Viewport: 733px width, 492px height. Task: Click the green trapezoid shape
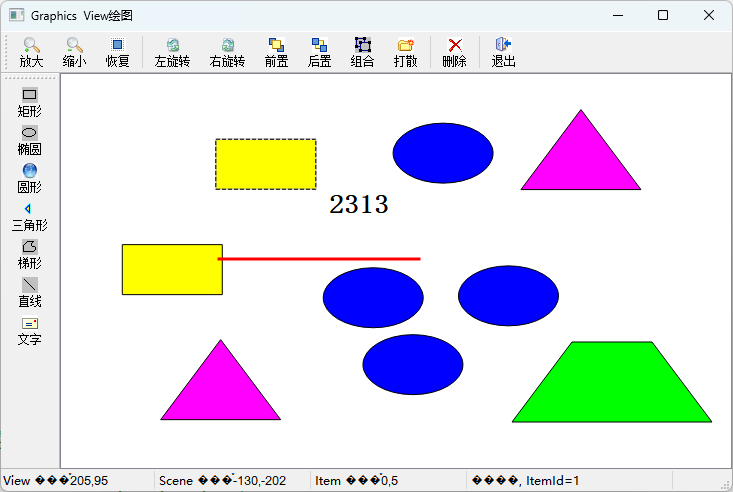[x=612, y=385]
